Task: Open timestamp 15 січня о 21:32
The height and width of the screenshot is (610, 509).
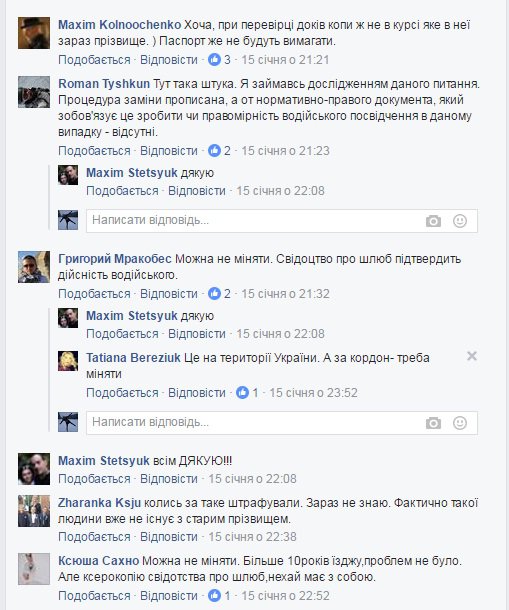Action: (x=285, y=294)
